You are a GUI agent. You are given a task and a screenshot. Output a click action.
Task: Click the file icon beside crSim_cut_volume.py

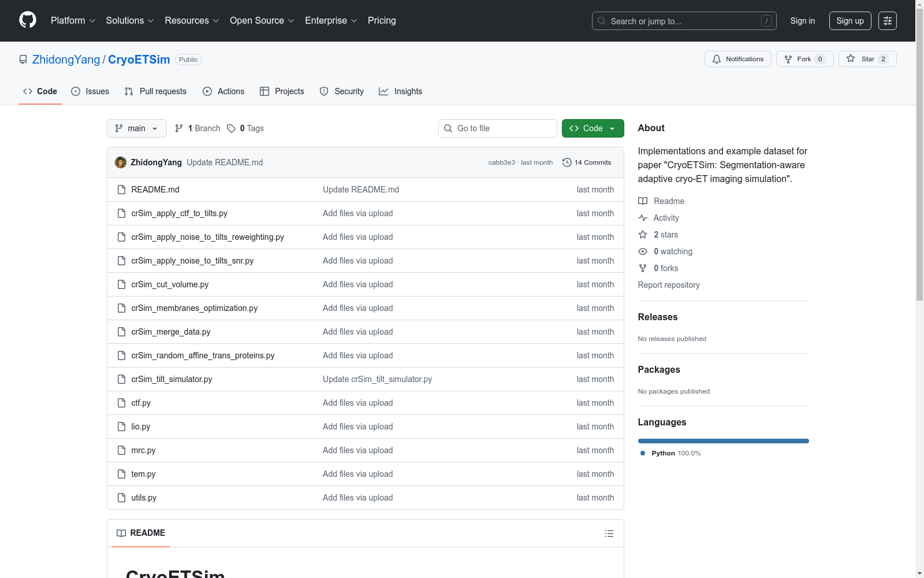point(121,284)
